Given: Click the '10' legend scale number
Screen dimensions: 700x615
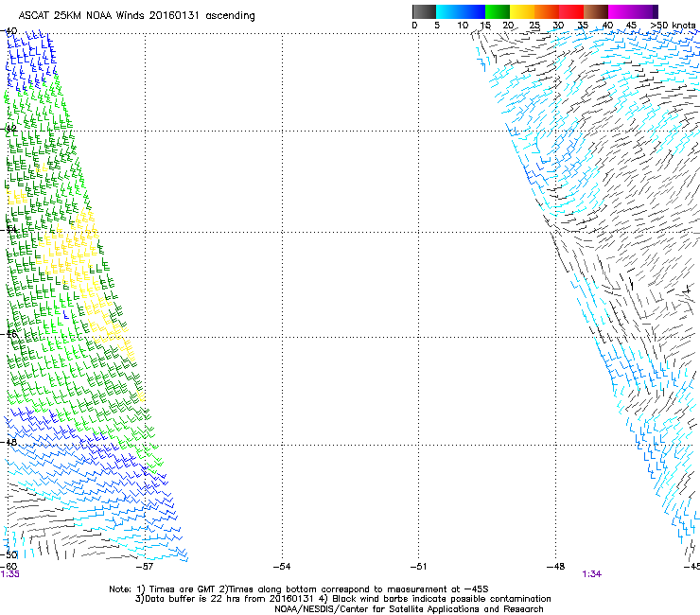Looking at the screenshot, I should tap(463, 26).
